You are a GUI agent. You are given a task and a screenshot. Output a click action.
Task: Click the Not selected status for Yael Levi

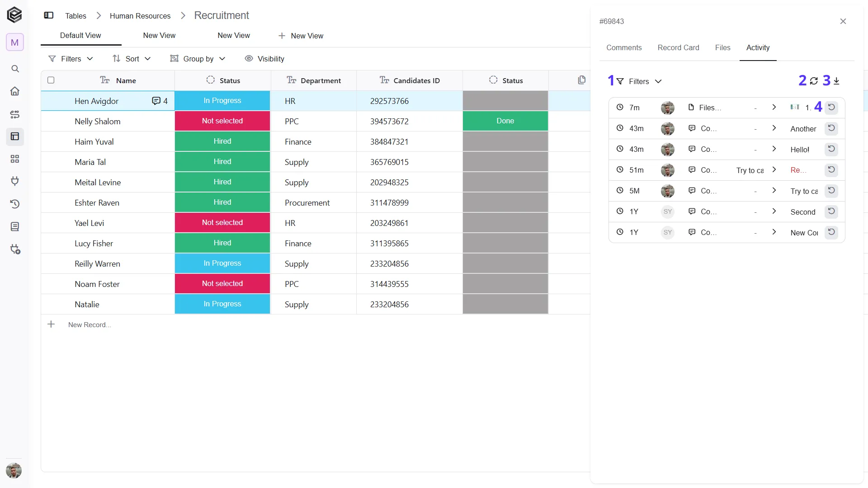[222, 223]
